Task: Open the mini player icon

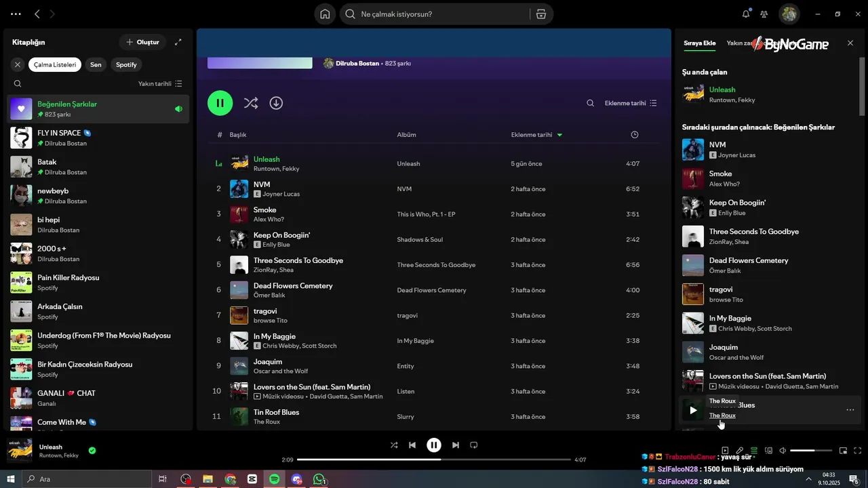Action: point(843,450)
